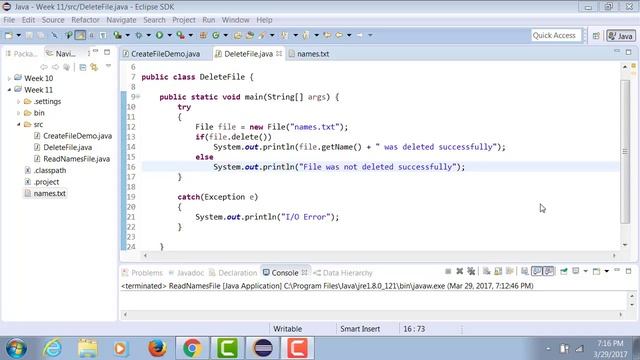The height and width of the screenshot is (360, 640).
Task: Switch to the Package Explorer tab
Action: click(x=21, y=54)
